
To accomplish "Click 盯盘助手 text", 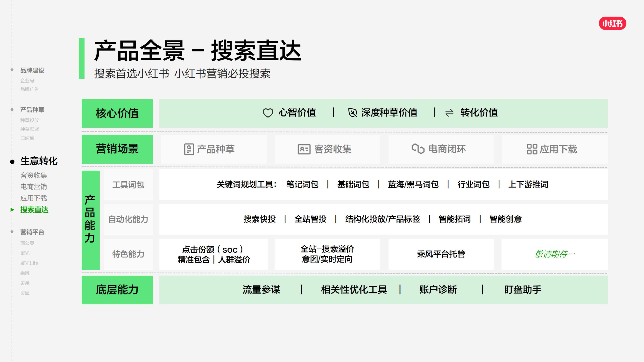I will click(x=523, y=290).
